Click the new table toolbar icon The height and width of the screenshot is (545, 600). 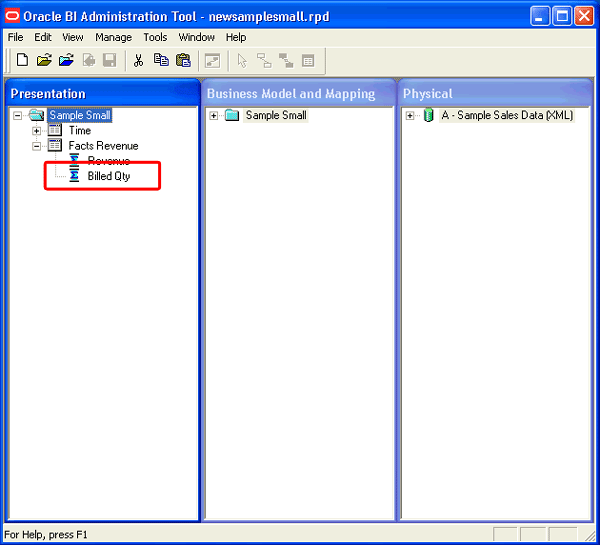pos(308,61)
